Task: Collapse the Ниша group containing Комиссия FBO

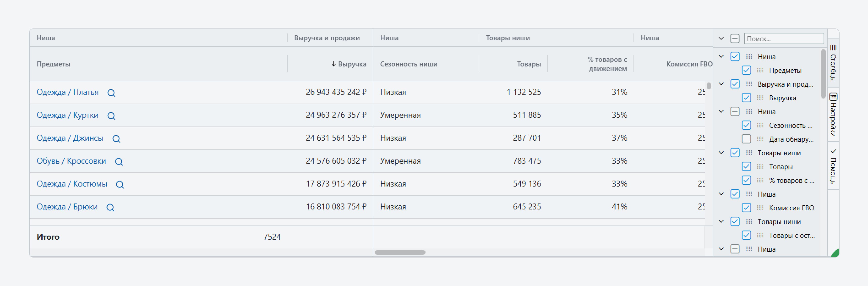Action: click(x=721, y=194)
